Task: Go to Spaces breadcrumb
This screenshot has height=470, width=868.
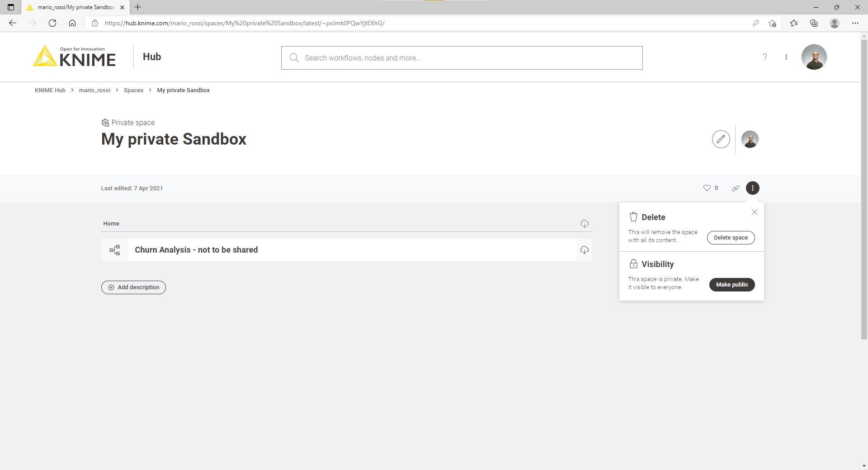Action: tap(133, 90)
